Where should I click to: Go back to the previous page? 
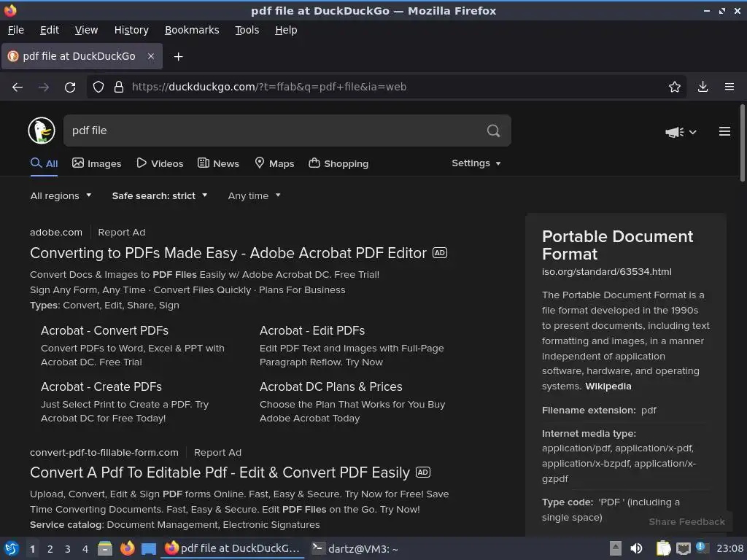coord(18,87)
